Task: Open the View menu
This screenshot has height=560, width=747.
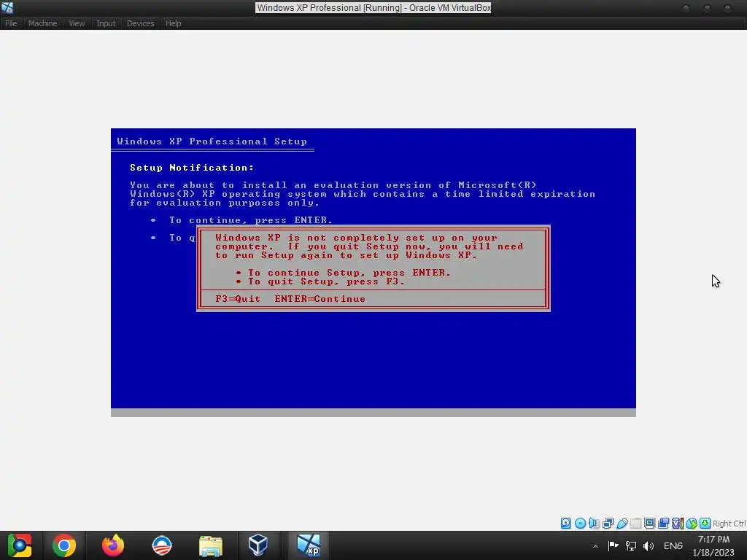Action: [x=77, y=23]
